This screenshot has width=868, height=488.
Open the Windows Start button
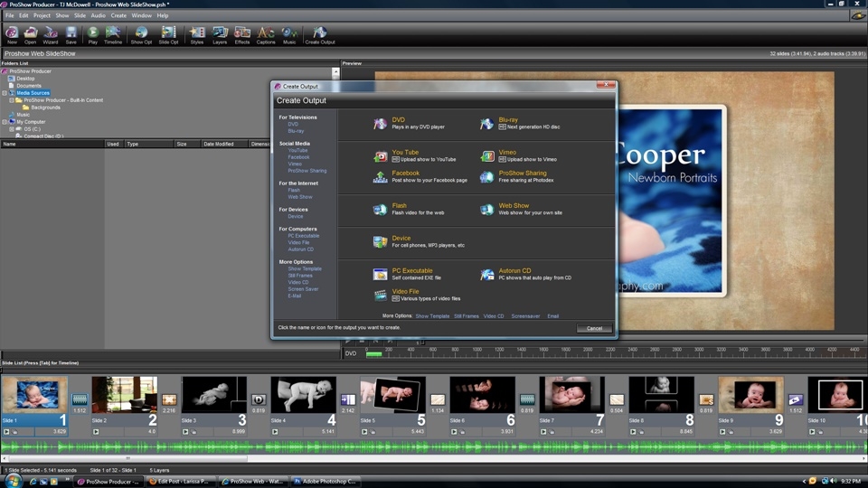[13, 481]
